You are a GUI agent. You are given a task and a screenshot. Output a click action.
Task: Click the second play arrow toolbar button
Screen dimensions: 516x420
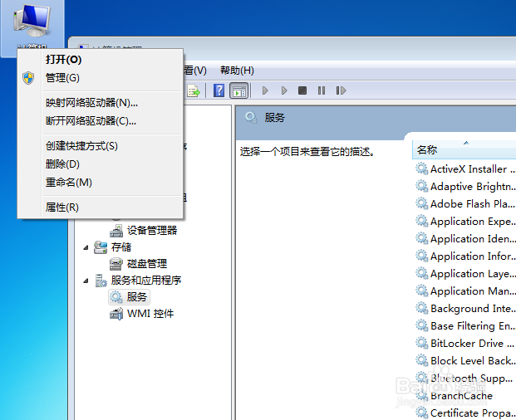pos(284,90)
